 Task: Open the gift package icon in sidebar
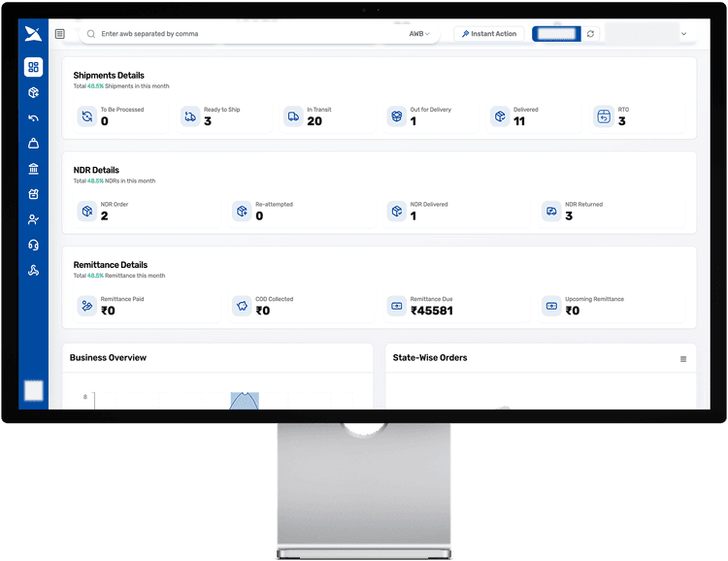click(x=33, y=194)
